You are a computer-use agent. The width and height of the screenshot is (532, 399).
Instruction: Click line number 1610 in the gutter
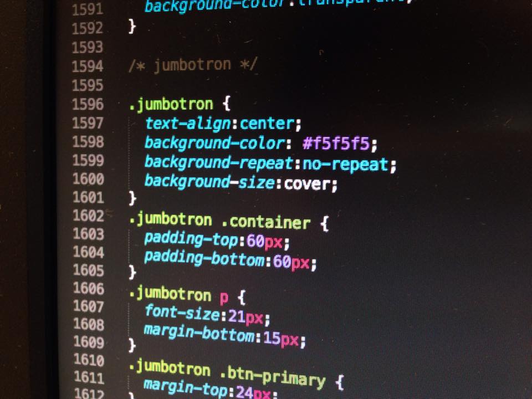(88, 360)
